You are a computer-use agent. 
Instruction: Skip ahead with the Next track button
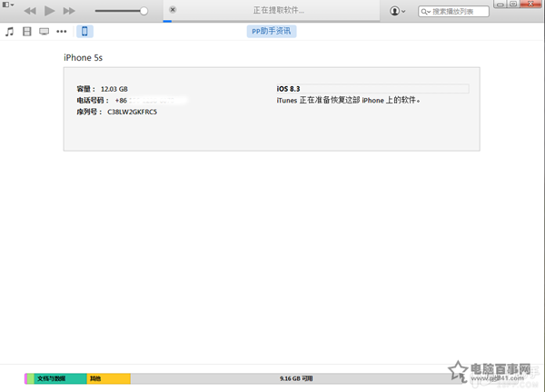point(70,11)
